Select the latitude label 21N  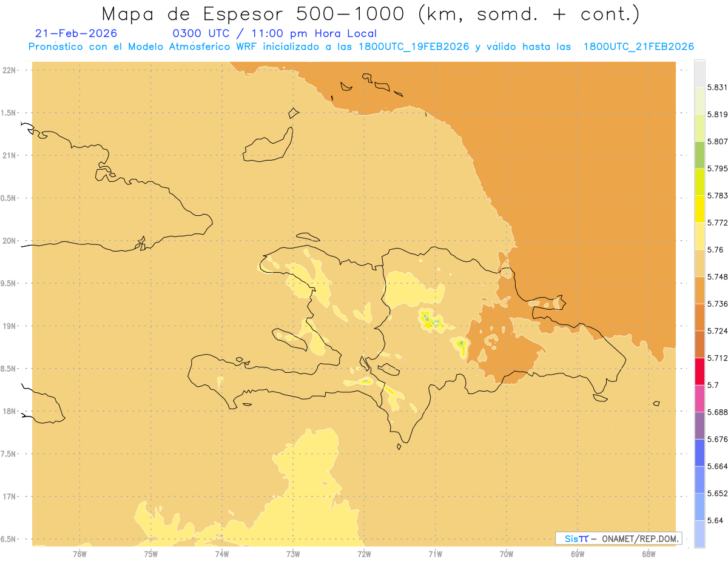pos(8,155)
